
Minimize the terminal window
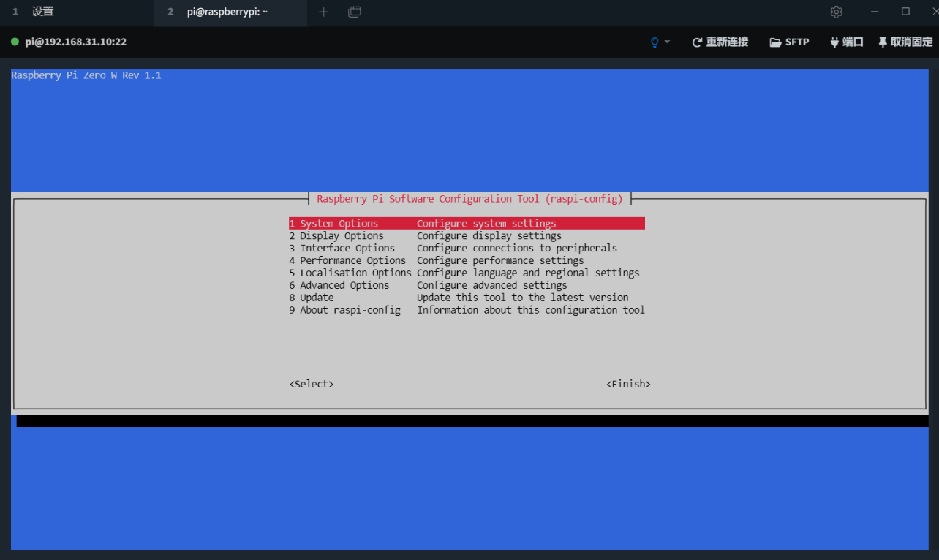coord(876,12)
